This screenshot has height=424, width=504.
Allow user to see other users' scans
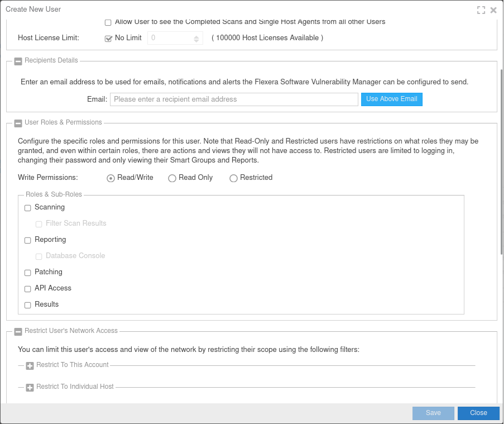tap(108, 22)
